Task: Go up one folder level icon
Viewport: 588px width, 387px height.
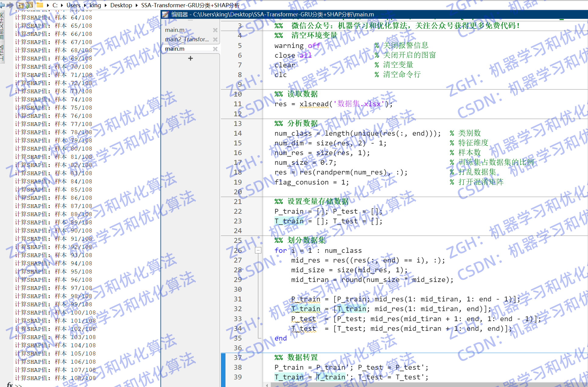Action: 20,5
